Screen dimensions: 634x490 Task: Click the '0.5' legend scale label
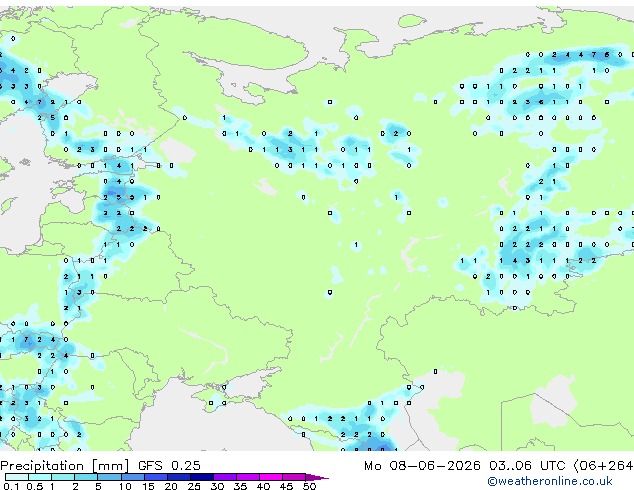[35, 486]
